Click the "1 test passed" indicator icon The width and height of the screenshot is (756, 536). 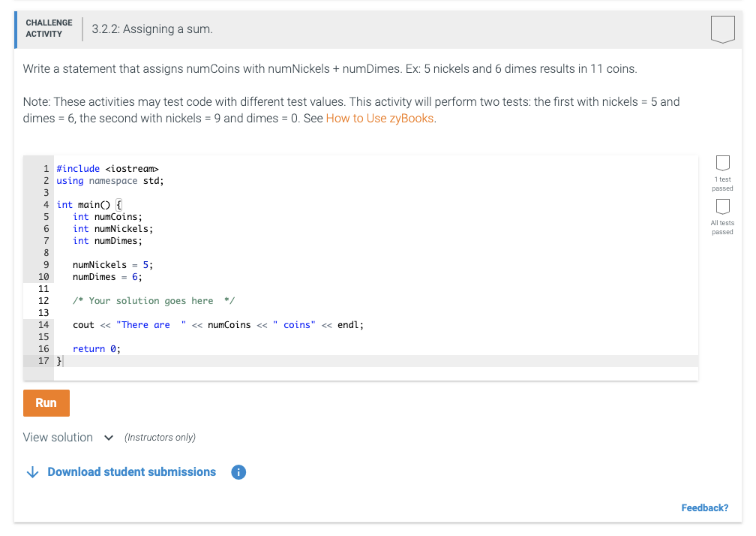pyautogui.click(x=722, y=163)
